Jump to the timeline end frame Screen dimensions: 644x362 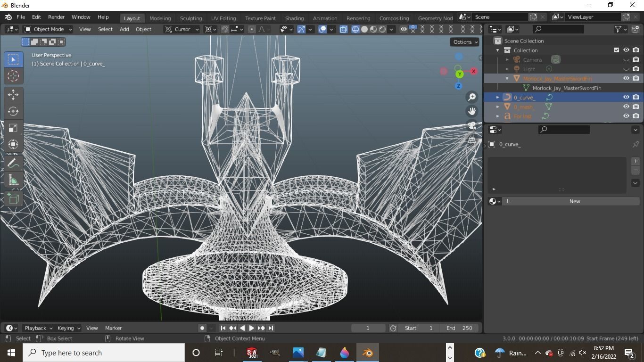[x=271, y=328]
